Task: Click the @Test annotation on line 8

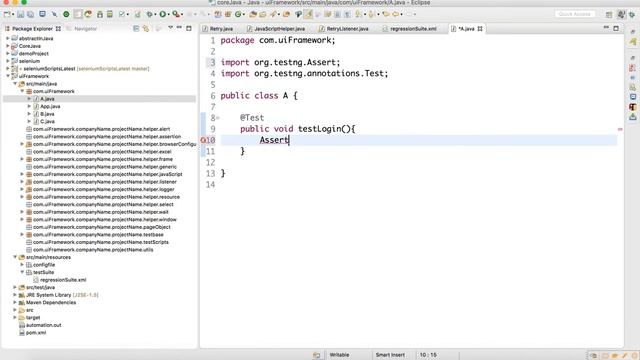Action: pos(252,118)
